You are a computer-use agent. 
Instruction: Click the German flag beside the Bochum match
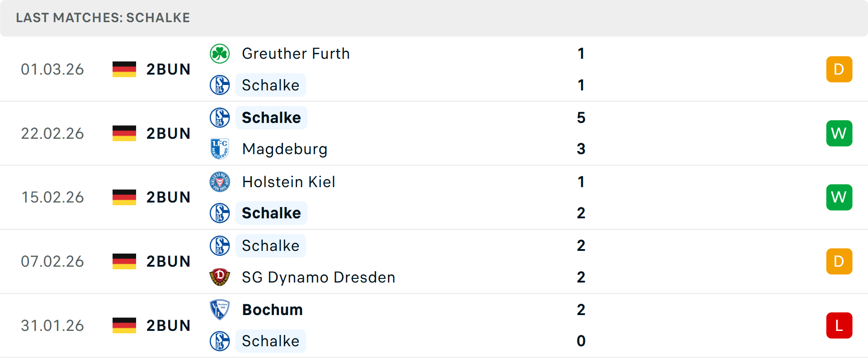(x=124, y=325)
